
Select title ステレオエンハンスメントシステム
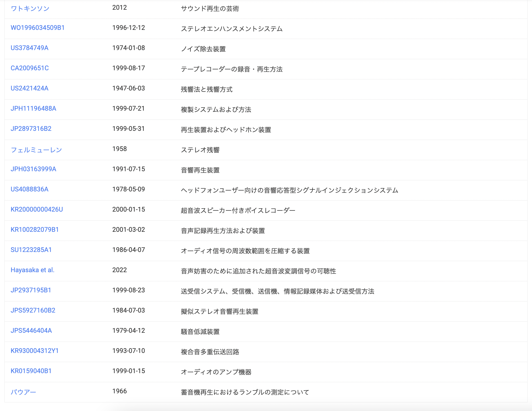(232, 29)
